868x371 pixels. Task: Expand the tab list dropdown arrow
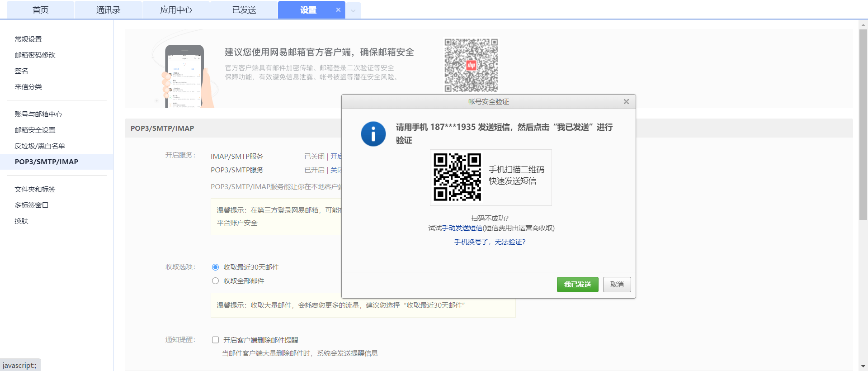click(x=354, y=10)
